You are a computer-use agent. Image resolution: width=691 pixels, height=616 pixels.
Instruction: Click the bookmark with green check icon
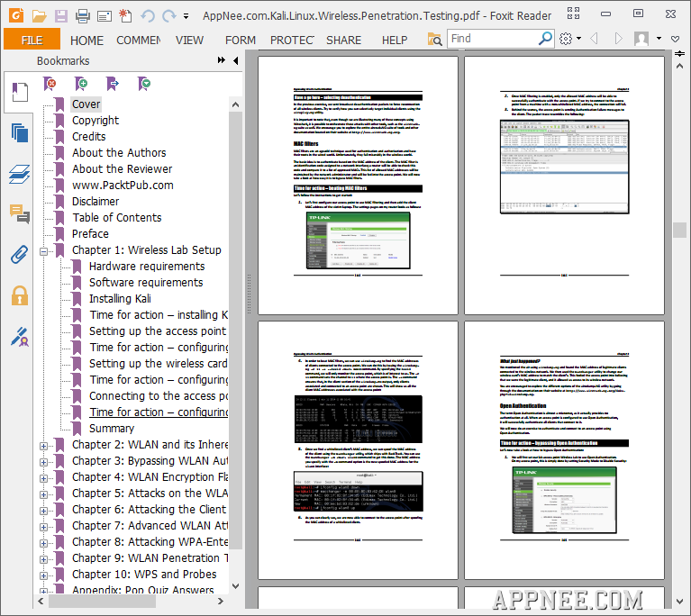click(x=143, y=83)
